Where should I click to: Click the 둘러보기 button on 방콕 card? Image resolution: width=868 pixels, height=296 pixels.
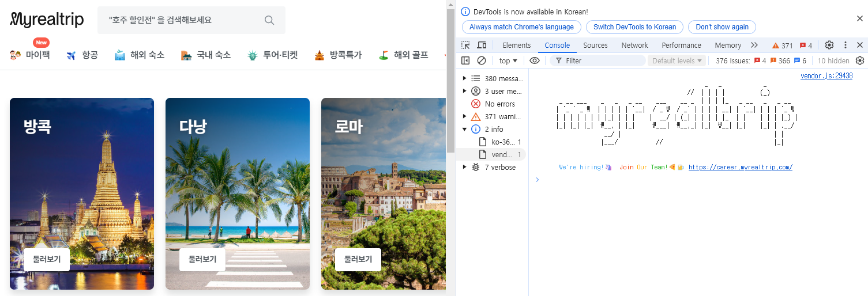(x=47, y=260)
